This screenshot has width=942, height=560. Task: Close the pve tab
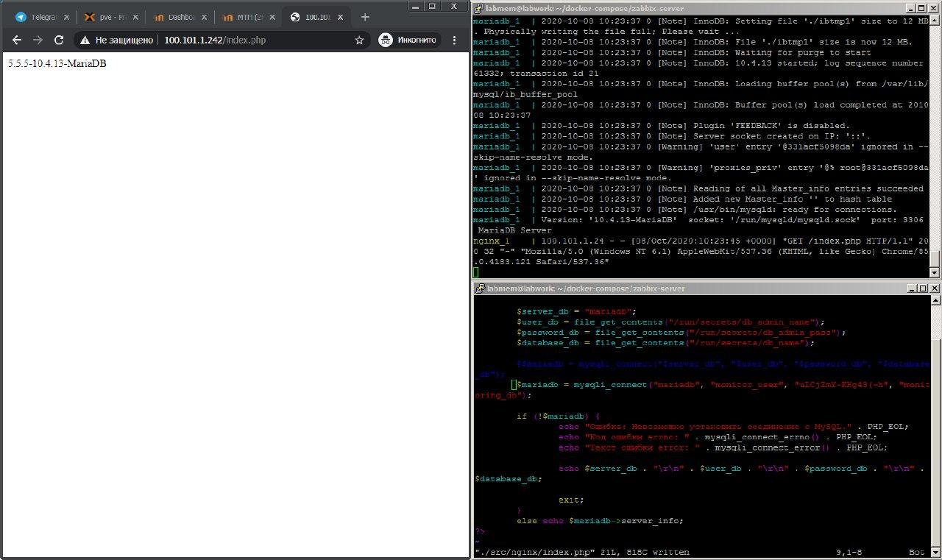(135, 17)
